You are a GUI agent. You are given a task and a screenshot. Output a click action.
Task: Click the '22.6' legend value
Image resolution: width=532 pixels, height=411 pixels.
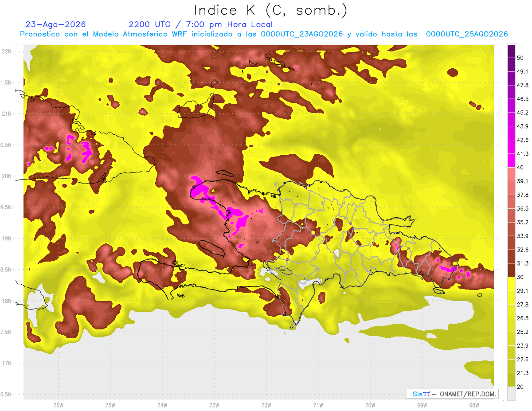[523, 360]
